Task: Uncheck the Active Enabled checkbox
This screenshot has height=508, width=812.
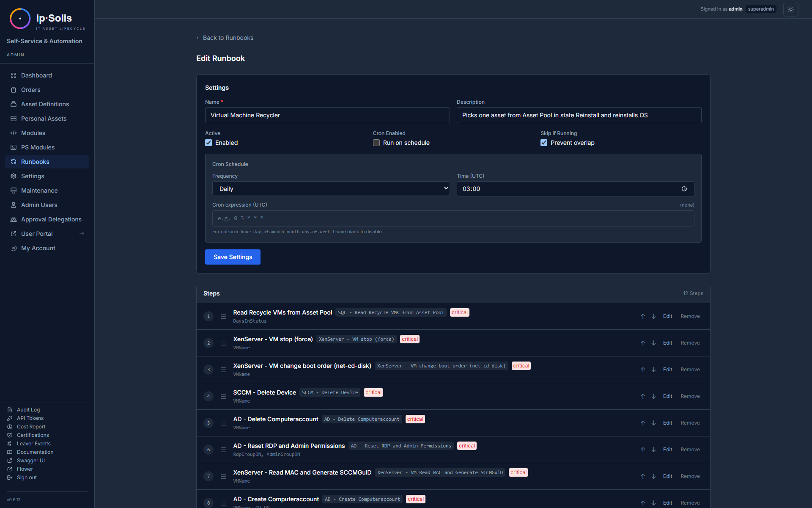Action: [x=208, y=143]
